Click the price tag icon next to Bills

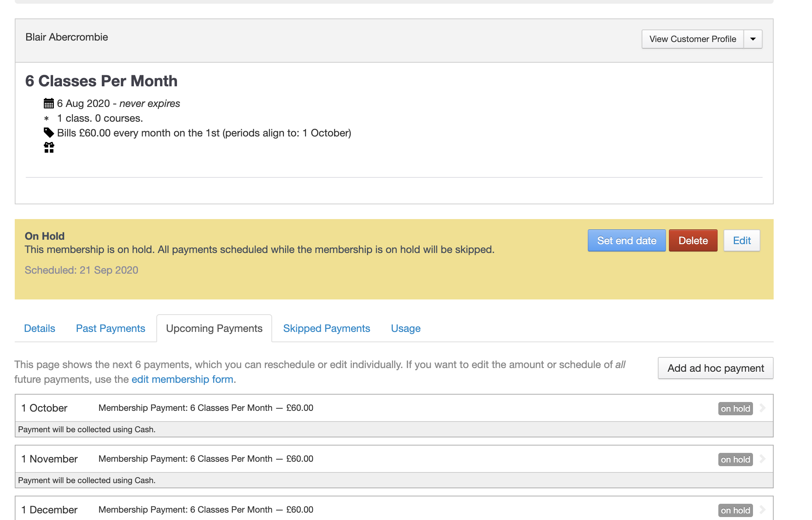(49, 132)
